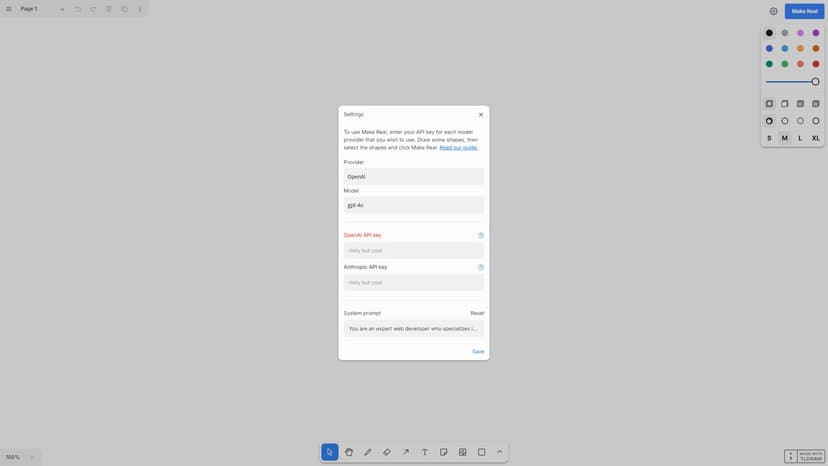Choose the Hand pan tool
The height and width of the screenshot is (466, 828).
click(349, 452)
